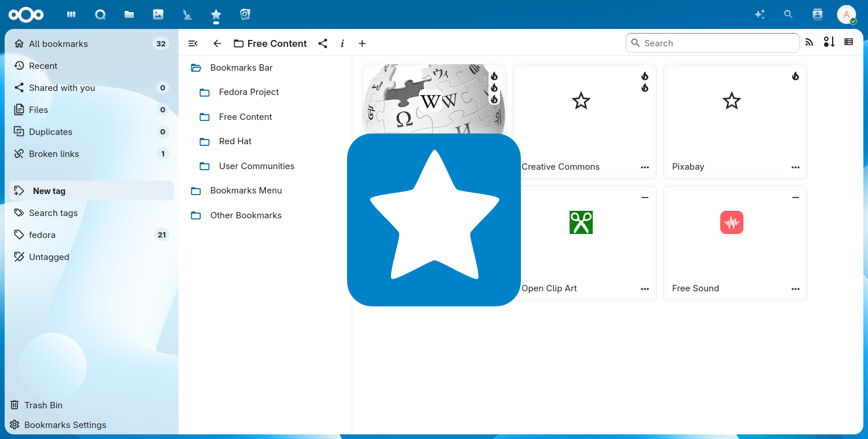Collapse the Bookmarks Bar folder
Screen dimensions: 868x439
[196, 68]
